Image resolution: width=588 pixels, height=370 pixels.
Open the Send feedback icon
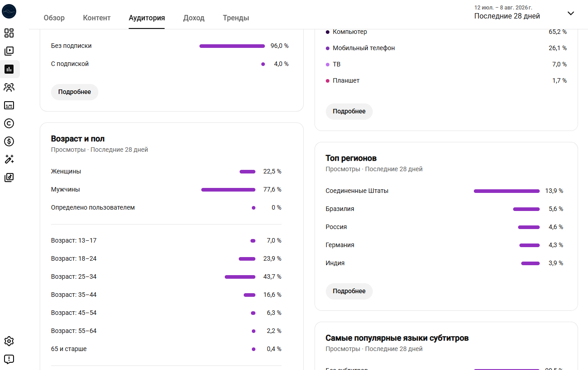pos(9,359)
